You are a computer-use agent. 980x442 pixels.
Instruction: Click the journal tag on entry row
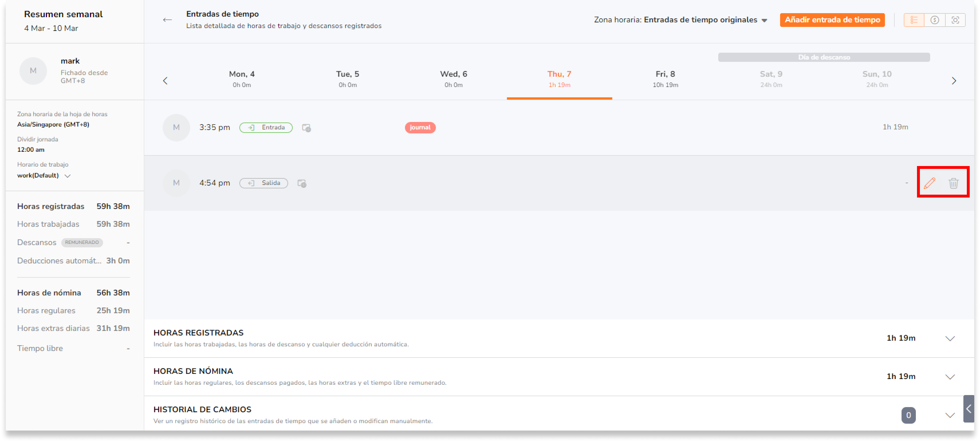pyautogui.click(x=420, y=128)
